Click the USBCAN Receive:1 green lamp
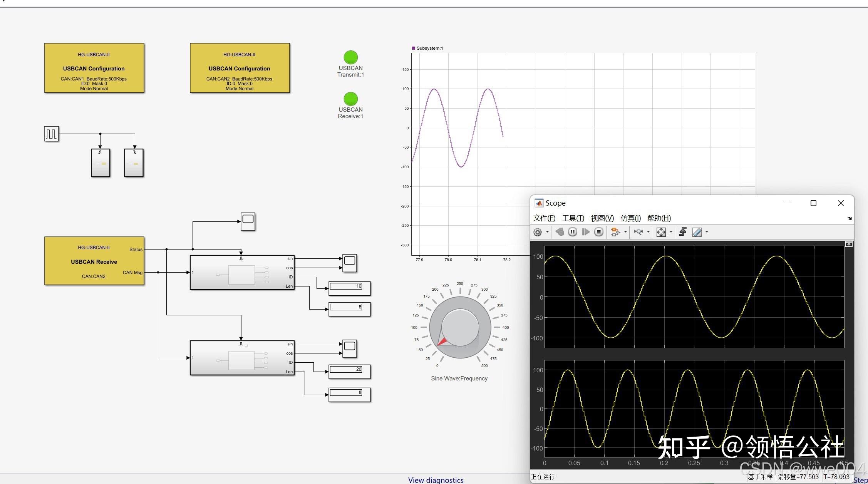 pyautogui.click(x=351, y=99)
